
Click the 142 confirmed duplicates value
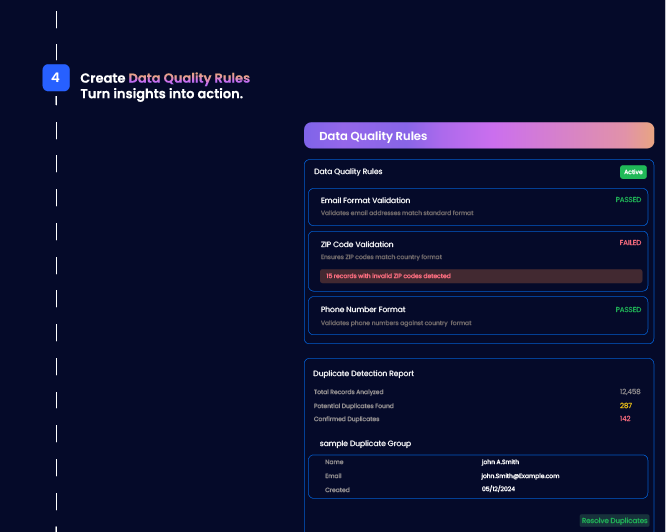coord(625,419)
